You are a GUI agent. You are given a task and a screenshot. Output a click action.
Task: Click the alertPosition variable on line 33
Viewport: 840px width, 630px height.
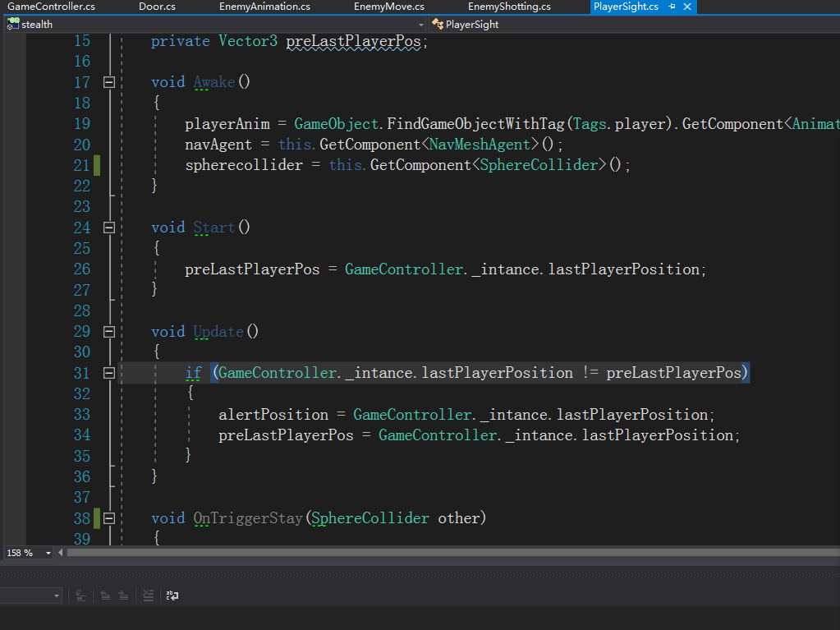273,415
